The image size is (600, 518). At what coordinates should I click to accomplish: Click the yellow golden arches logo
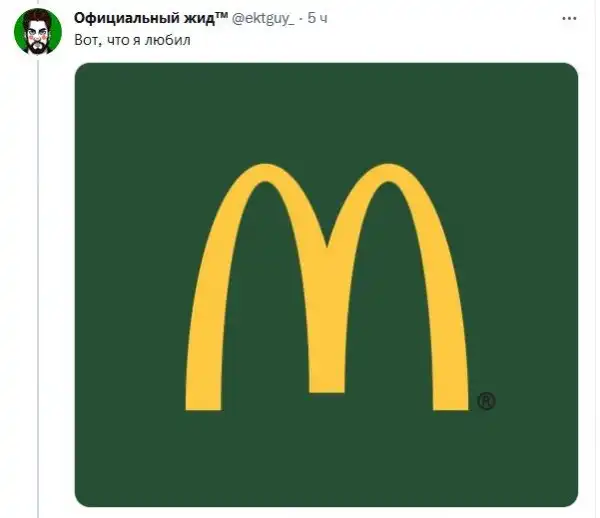(327, 287)
